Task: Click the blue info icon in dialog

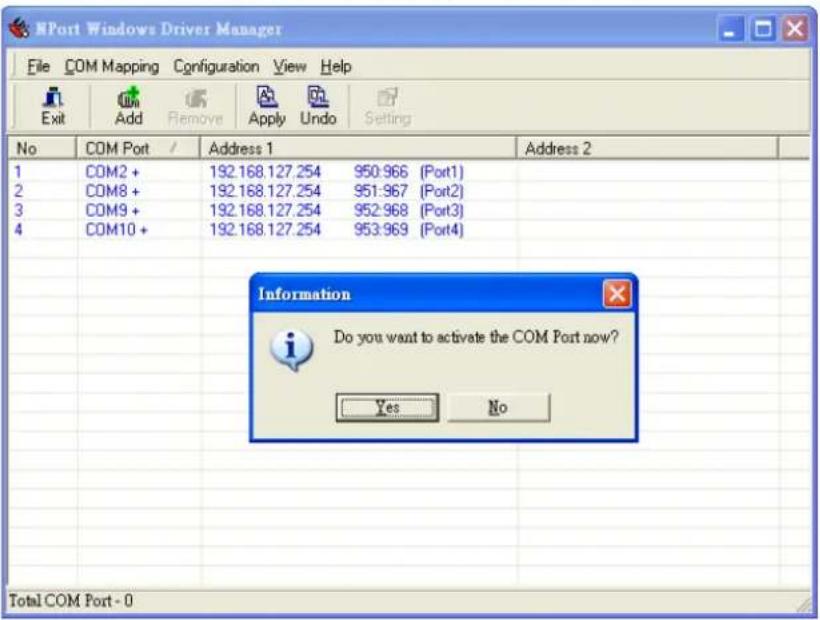Action: click(292, 350)
